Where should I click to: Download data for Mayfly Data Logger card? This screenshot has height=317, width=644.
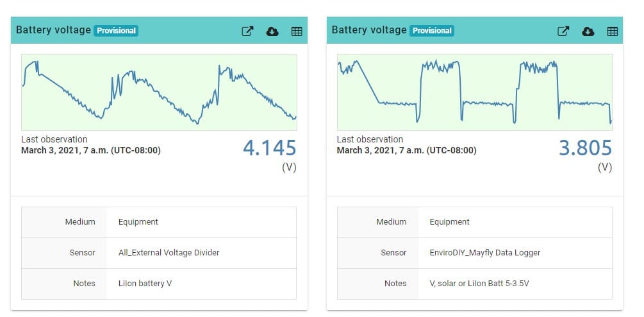point(588,31)
